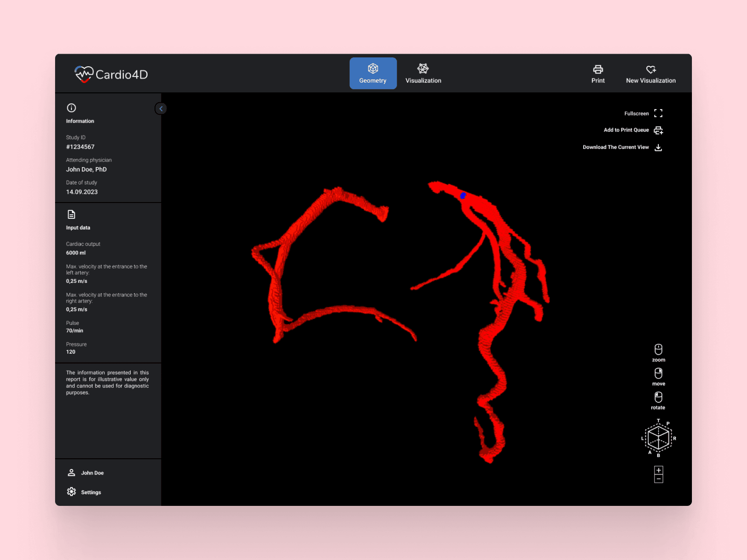Click the right artery velocity value
This screenshot has width=747, height=560.
77,309
